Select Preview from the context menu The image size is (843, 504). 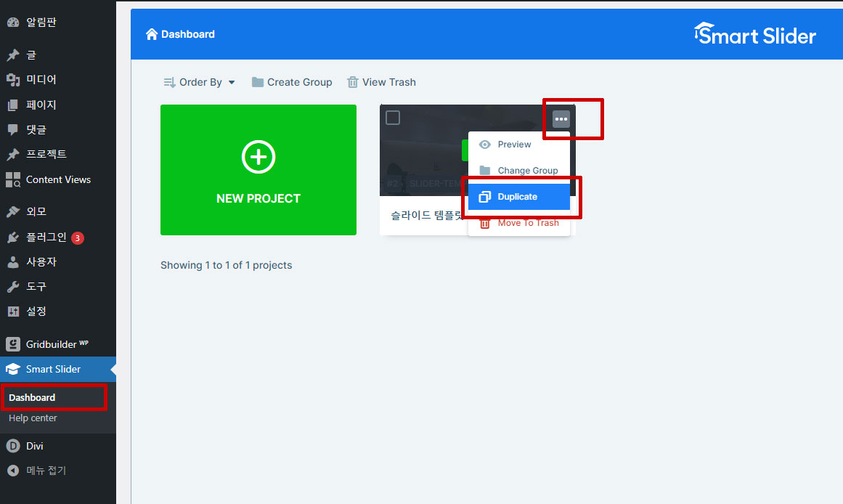click(519, 144)
